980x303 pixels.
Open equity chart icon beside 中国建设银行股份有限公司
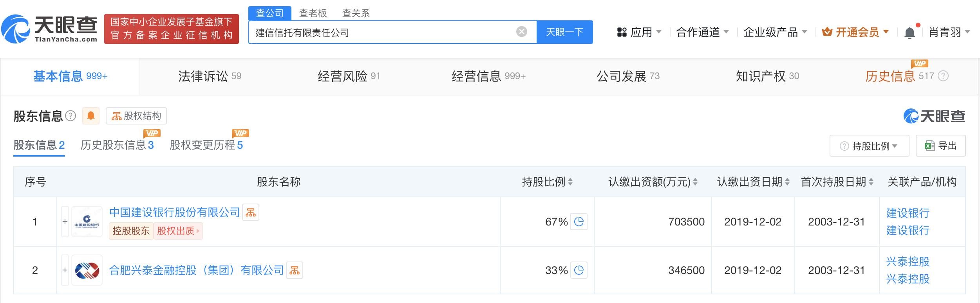point(251,213)
